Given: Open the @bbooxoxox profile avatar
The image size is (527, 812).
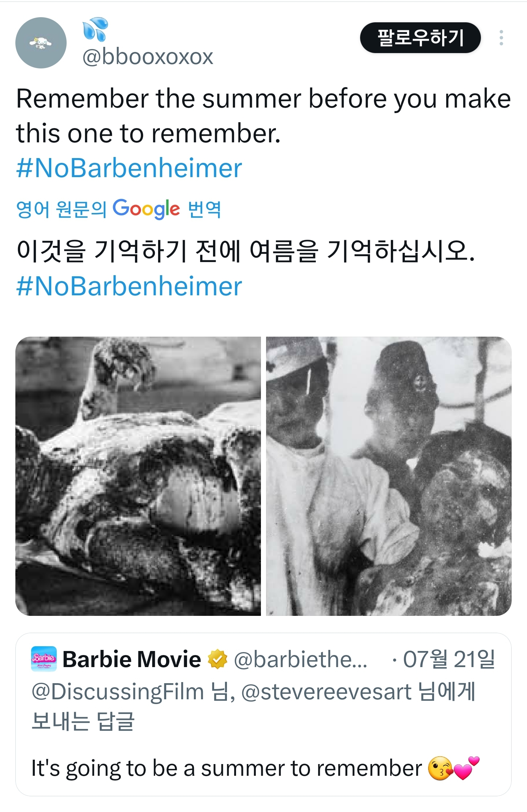Looking at the screenshot, I should coord(41,43).
